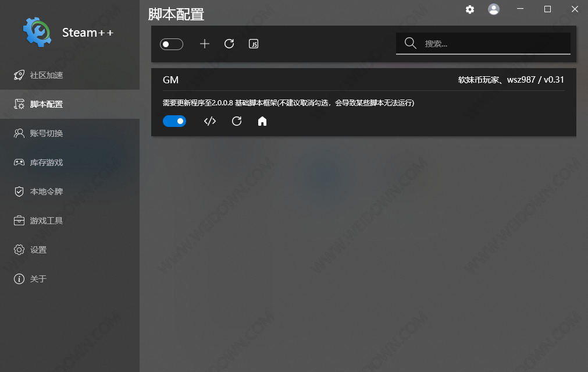The height and width of the screenshot is (372, 588).
Task: Open settings via top gear icon
Action: coord(470,9)
